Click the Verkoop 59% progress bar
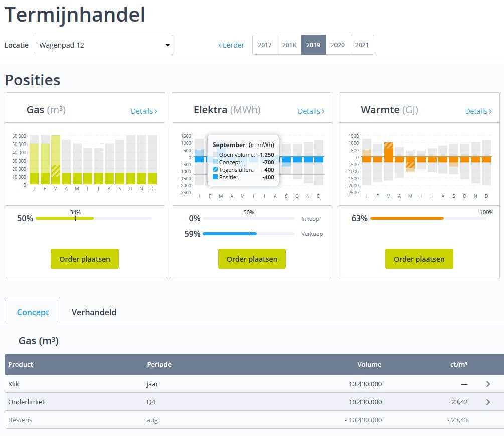The image size is (504, 436). [x=248, y=234]
